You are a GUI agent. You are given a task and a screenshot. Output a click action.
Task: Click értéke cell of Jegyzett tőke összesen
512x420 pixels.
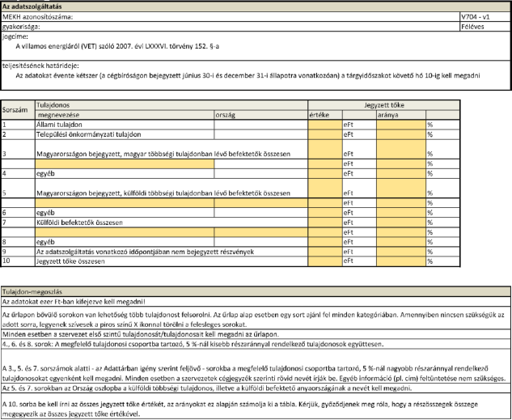point(325,261)
